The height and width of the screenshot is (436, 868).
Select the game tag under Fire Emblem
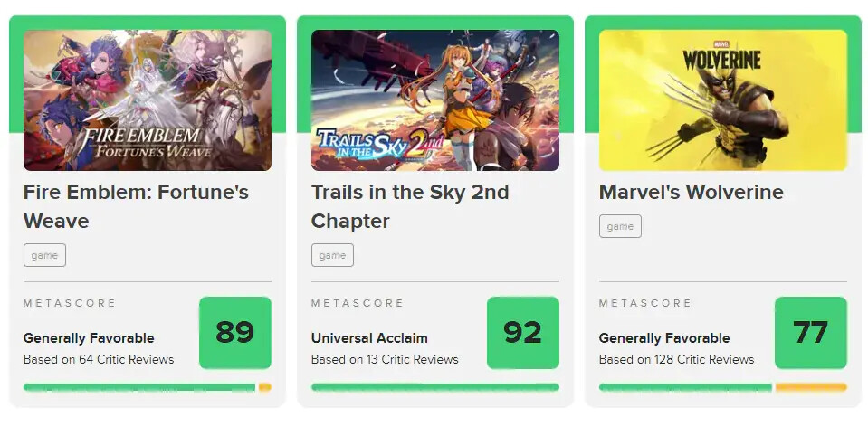pos(45,255)
